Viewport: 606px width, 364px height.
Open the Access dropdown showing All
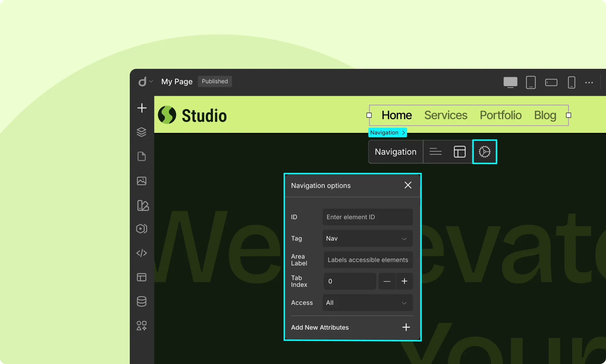[368, 303]
